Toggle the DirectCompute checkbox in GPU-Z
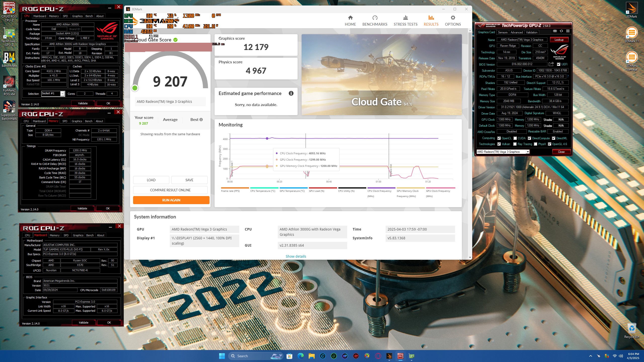644x362 pixels. click(529, 138)
